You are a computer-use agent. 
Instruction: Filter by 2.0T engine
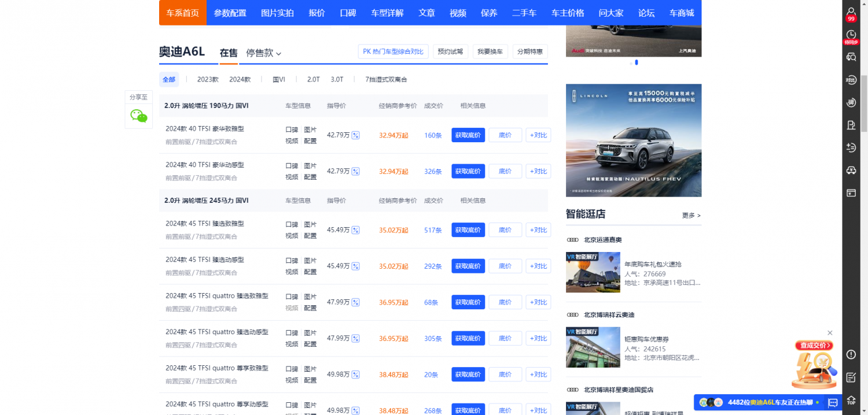[x=313, y=80]
